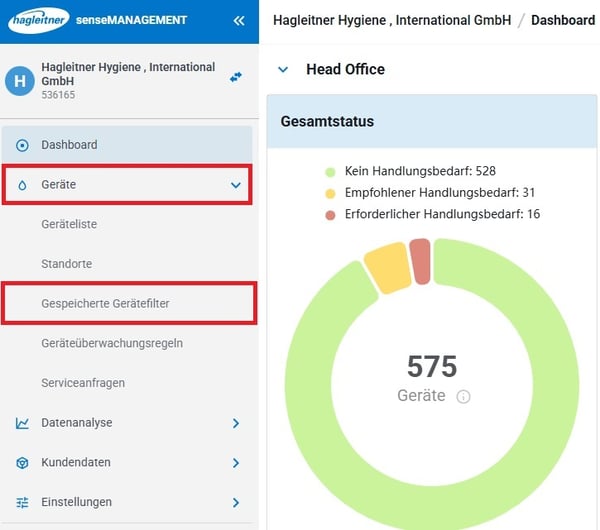Collapse the Geräte menu chevron
600x530 pixels.
click(236, 185)
